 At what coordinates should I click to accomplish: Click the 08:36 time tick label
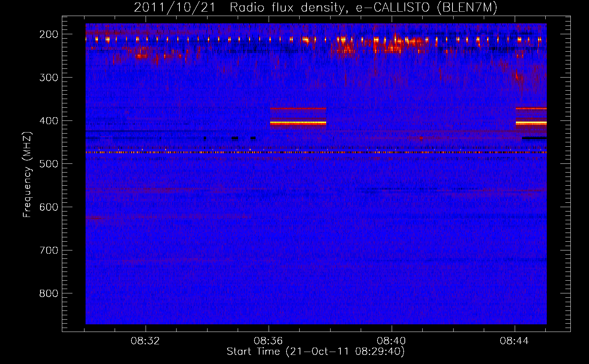click(x=268, y=341)
